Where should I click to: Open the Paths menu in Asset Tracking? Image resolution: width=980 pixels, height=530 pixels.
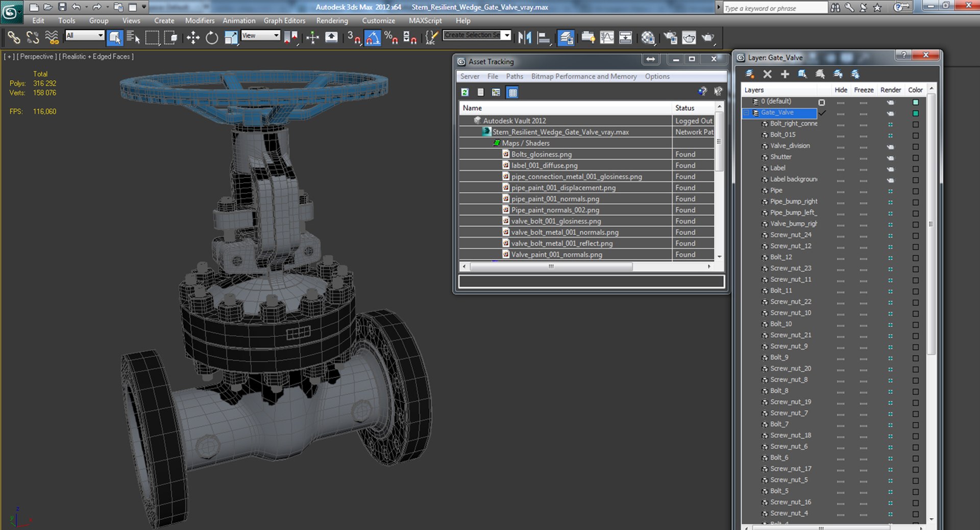[514, 76]
